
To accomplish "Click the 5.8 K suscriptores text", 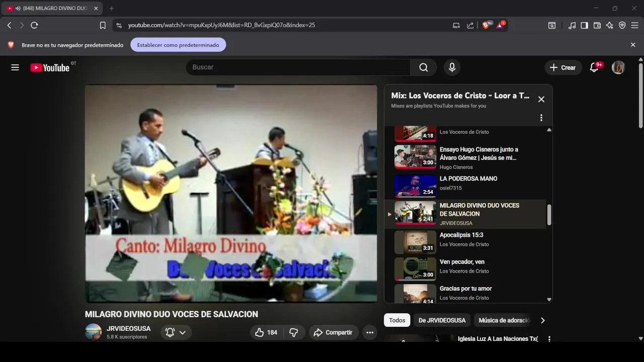I will point(127,337).
